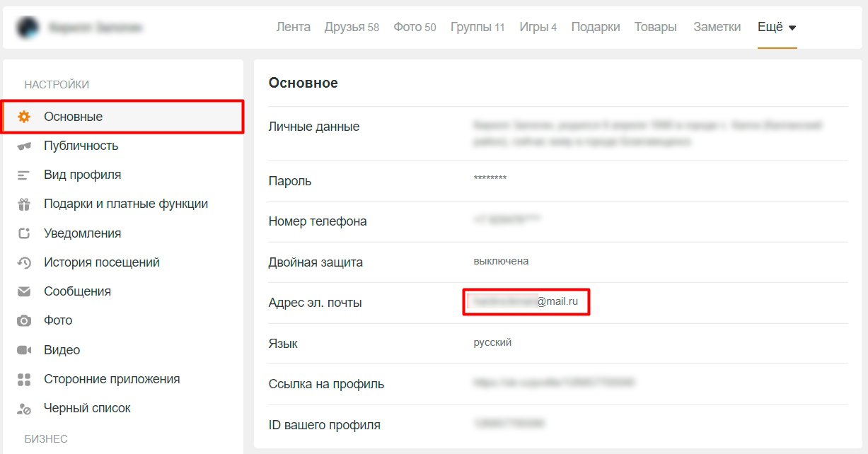Click the profile avatar thumbnail
The image size is (868, 454).
coord(28,28)
